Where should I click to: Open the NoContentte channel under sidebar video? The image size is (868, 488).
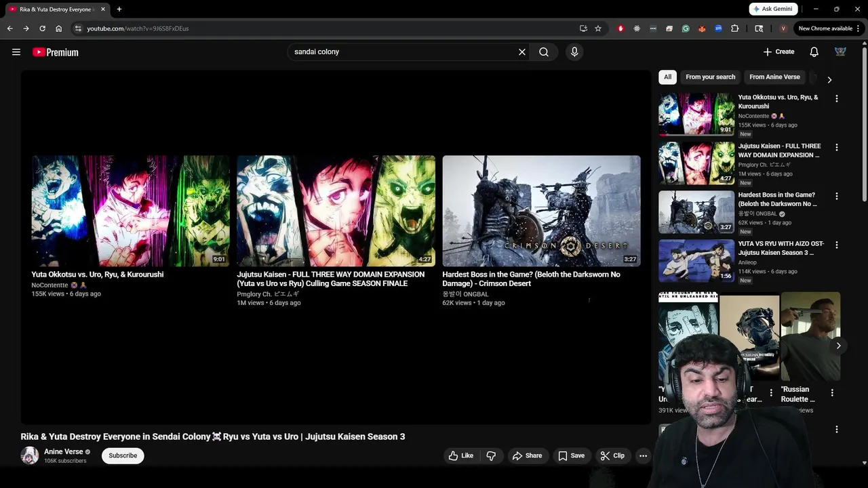coord(753,116)
